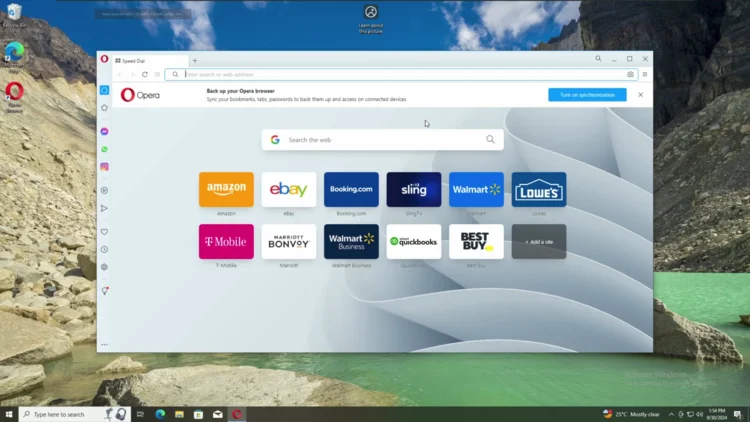The image size is (750, 422).
Task: Select Opera icon on taskbar
Action: [237, 414]
